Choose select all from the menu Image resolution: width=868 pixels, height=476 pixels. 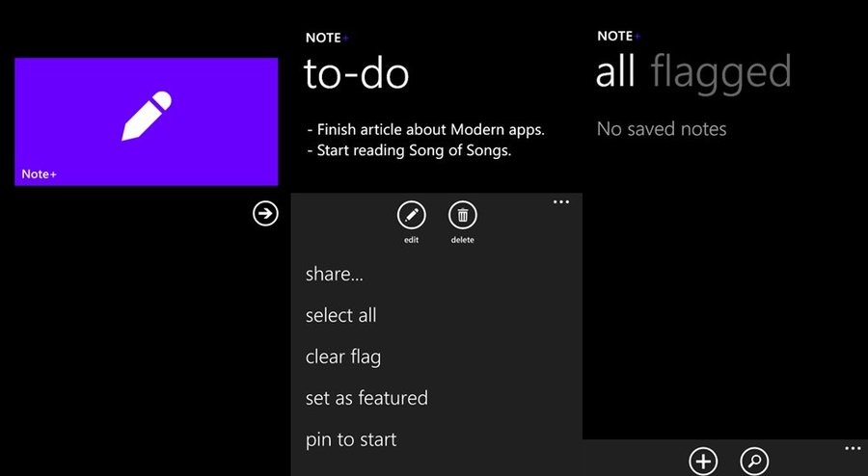[x=341, y=316]
